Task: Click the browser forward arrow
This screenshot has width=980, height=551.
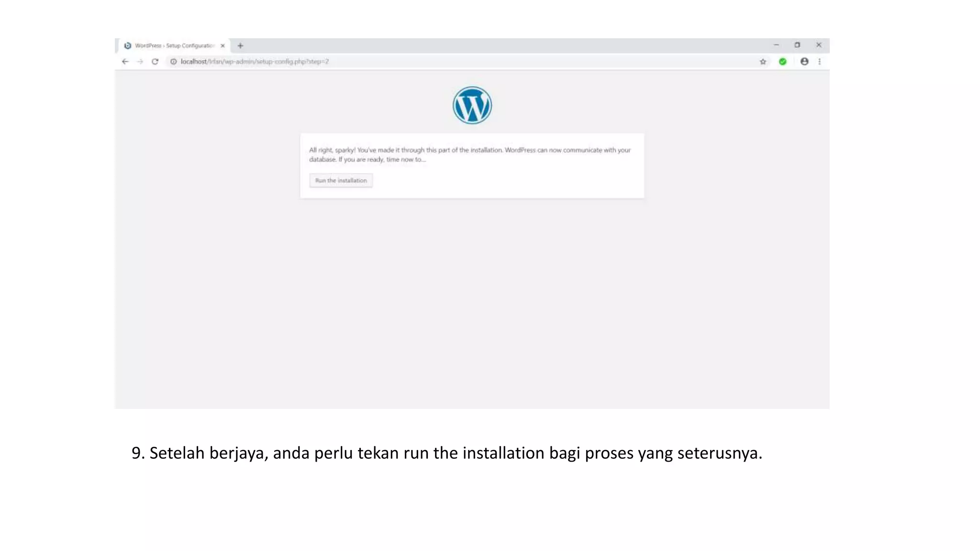Action: point(140,62)
